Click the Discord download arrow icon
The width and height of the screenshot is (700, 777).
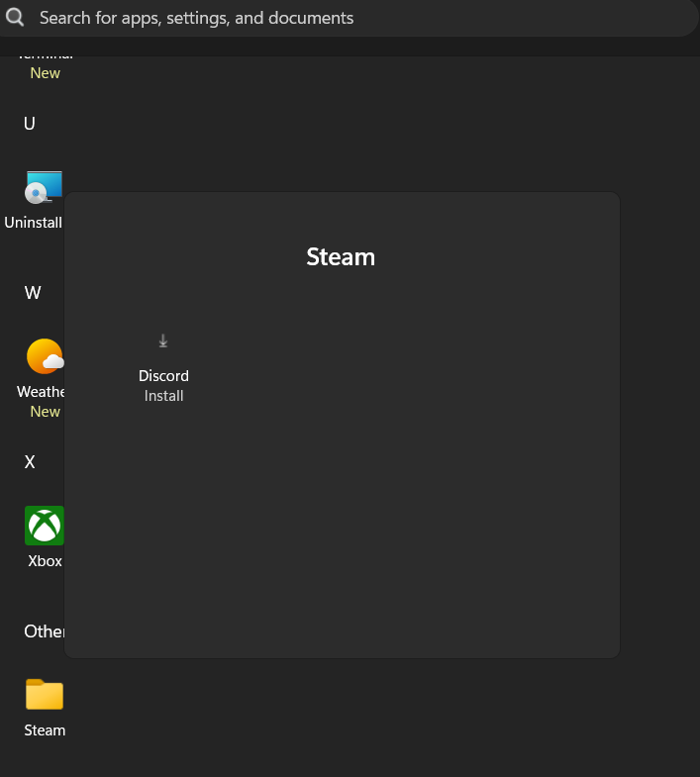[163, 340]
